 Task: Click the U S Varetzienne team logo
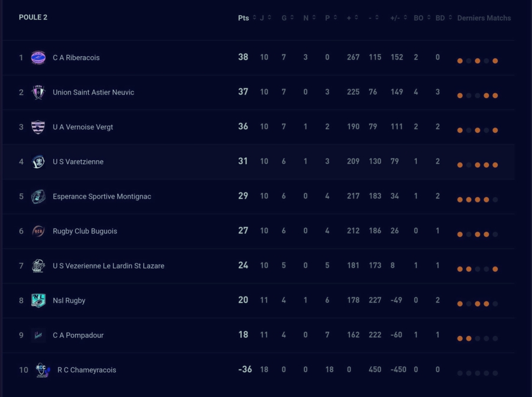(38, 162)
